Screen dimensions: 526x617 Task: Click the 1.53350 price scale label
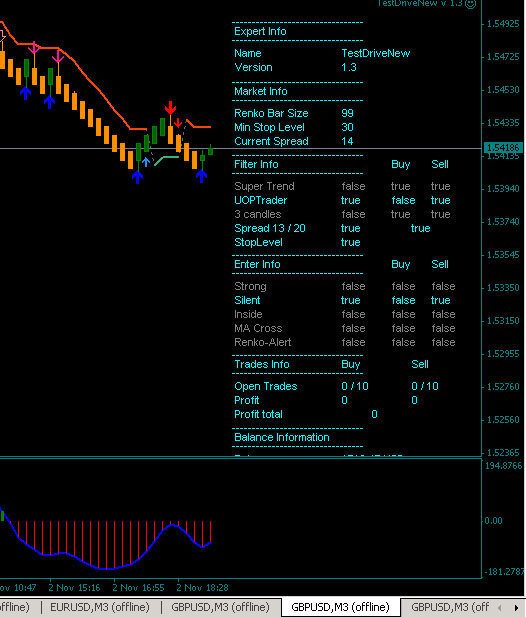(x=503, y=288)
